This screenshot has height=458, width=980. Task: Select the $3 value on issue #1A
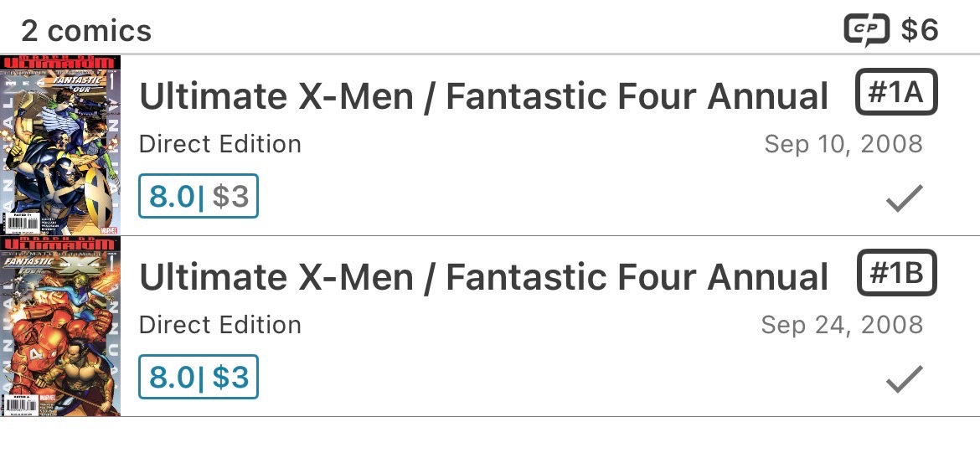230,196
